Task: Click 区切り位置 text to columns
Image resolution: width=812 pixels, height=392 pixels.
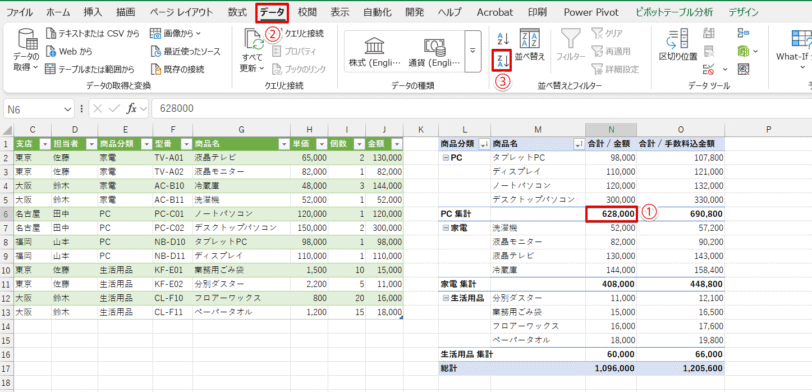Action: point(677,45)
